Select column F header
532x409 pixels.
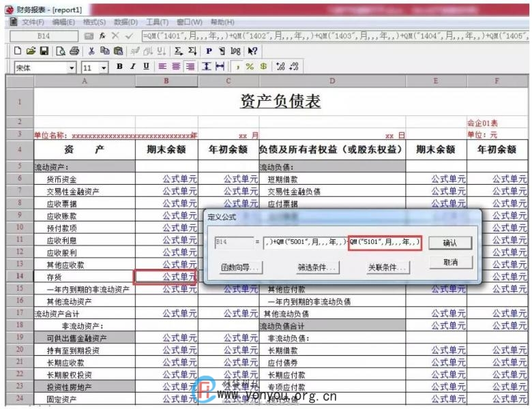tap(497, 81)
